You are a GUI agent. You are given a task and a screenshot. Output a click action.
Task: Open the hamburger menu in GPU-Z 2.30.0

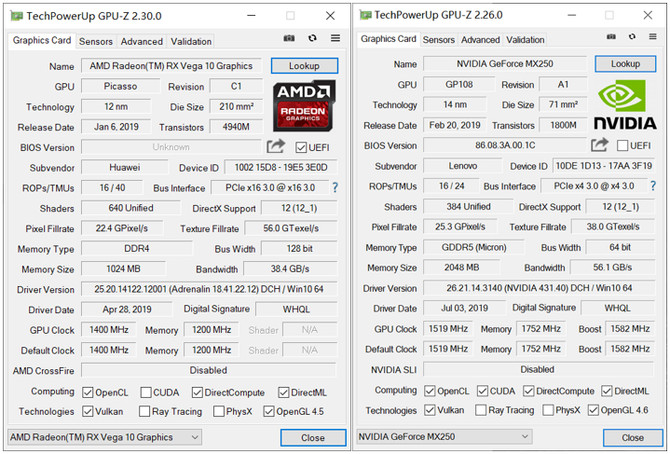(x=334, y=39)
